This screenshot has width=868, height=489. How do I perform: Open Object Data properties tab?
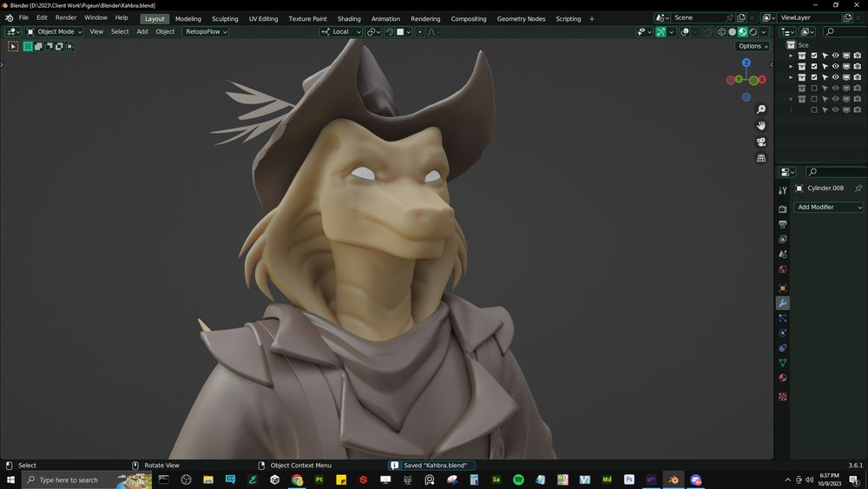[783, 363]
